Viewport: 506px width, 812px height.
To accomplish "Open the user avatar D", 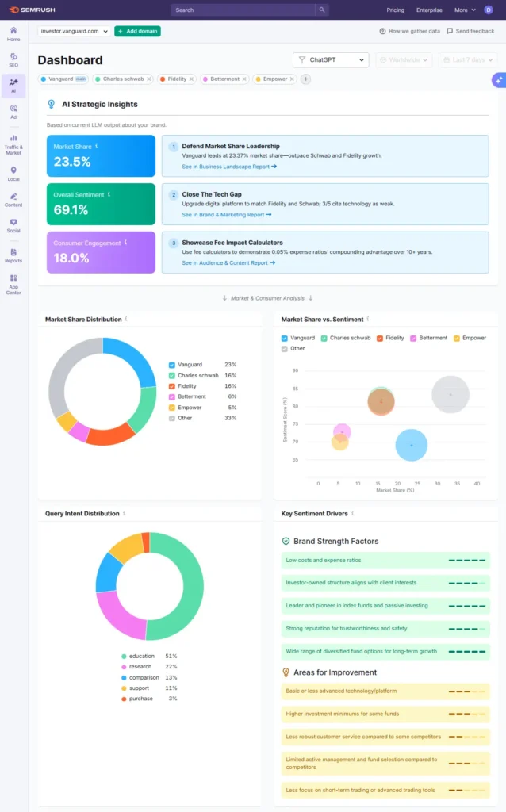I will 489,10.
